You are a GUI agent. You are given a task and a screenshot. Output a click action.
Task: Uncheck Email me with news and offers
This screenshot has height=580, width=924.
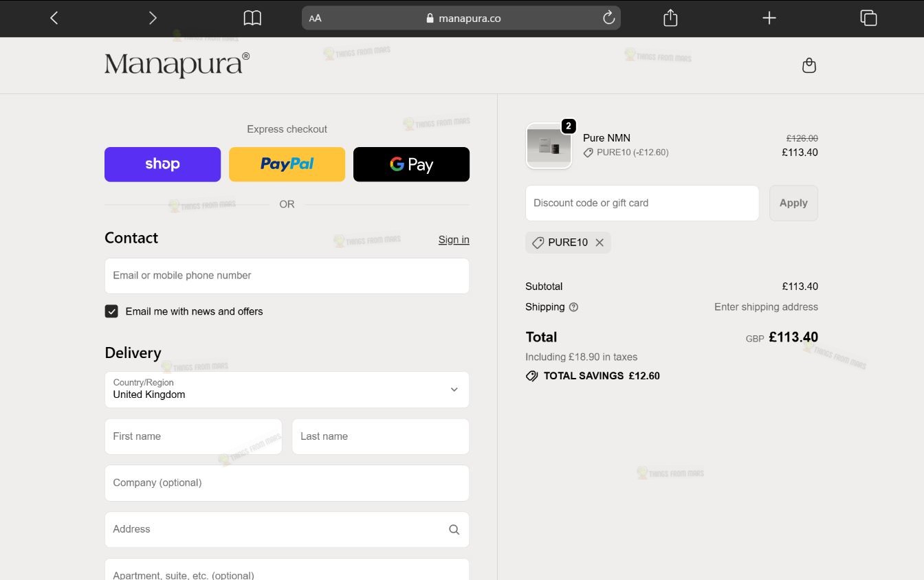(111, 311)
